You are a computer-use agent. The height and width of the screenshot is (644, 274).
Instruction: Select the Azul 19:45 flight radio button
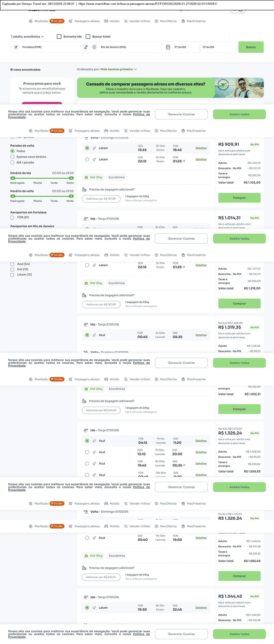pyautogui.click(x=87, y=464)
